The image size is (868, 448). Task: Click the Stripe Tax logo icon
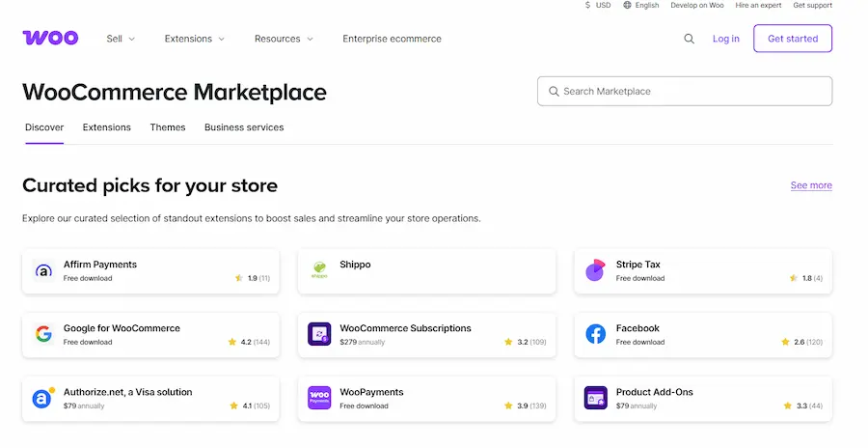[596, 270]
